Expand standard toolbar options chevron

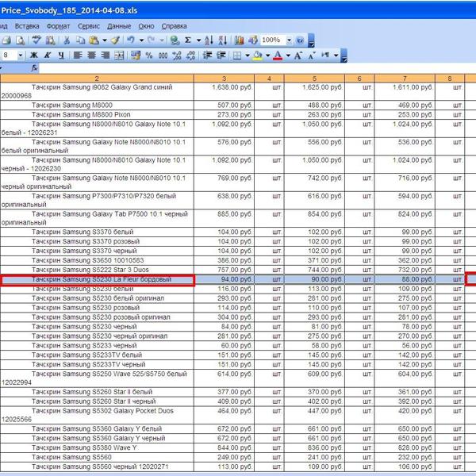[x=311, y=40]
